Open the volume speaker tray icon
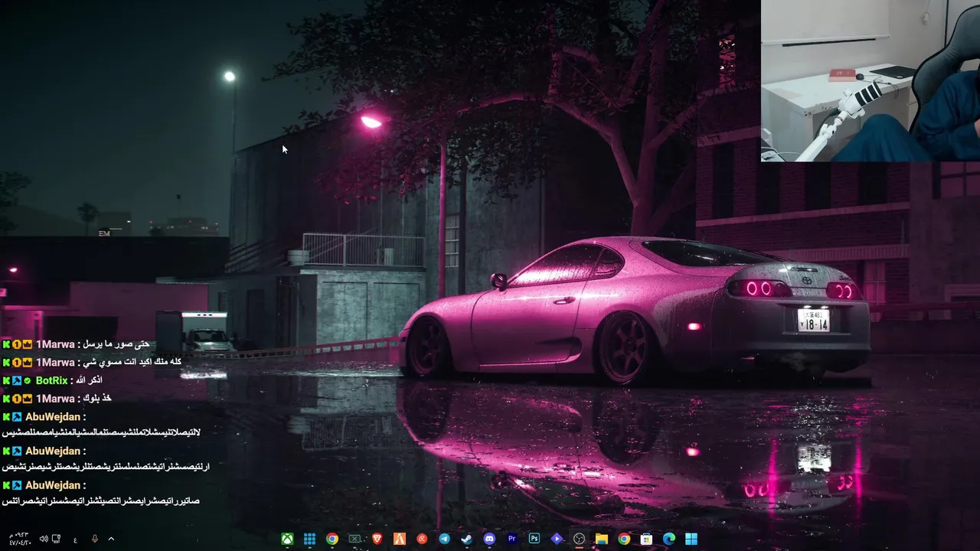Image resolution: width=980 pixels, height=551 pixels. [x=44, y=539]
